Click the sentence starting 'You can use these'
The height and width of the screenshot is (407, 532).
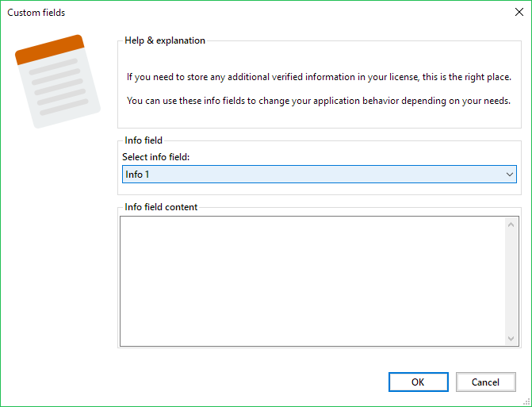pyautogui.click(x=319, y=101)
